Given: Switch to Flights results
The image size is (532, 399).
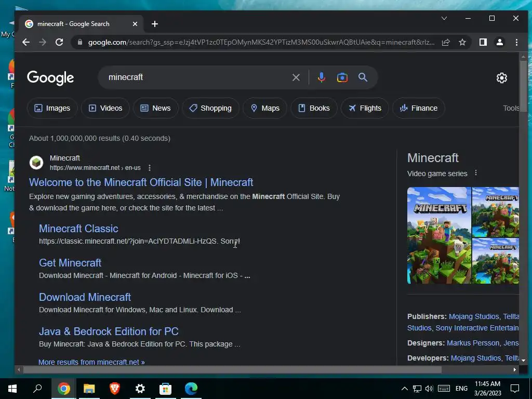Looking at the screenshot, I should click(365, 108).
